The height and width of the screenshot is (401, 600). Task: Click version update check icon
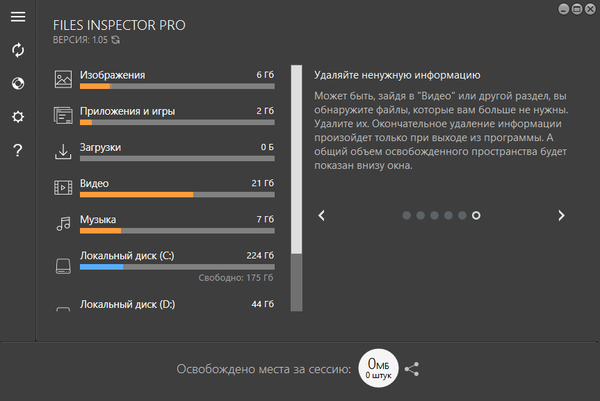click(116, 40)
